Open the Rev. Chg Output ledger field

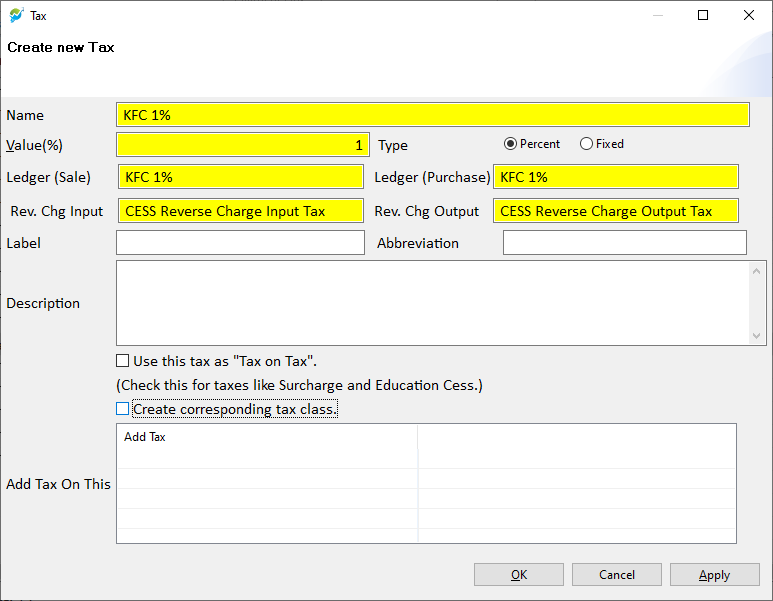pyautogui.click(x=616, y=211)
